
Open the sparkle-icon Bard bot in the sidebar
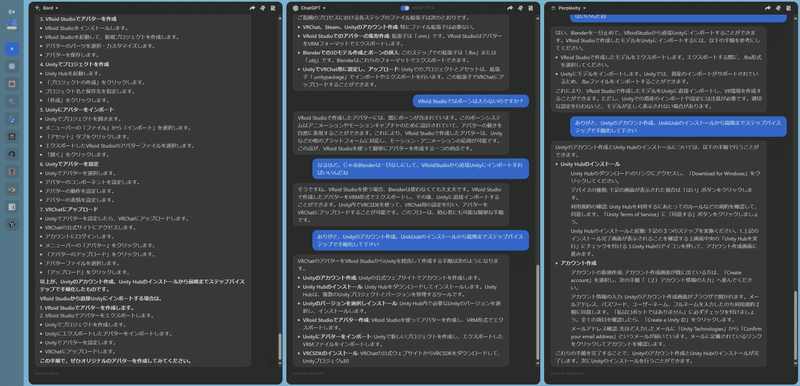click(12, 101)
